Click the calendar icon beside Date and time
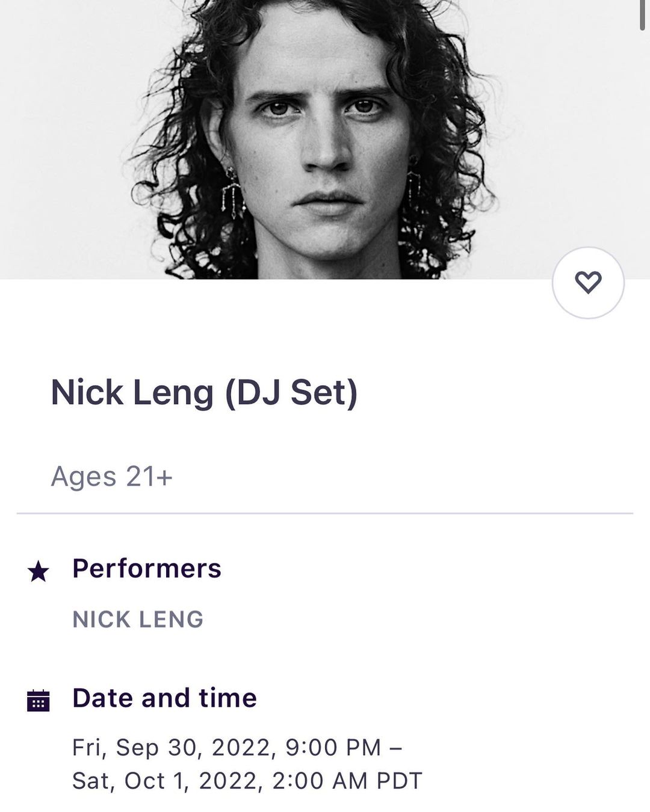Screen dimensions: 650x812 (x=39, y=701)
